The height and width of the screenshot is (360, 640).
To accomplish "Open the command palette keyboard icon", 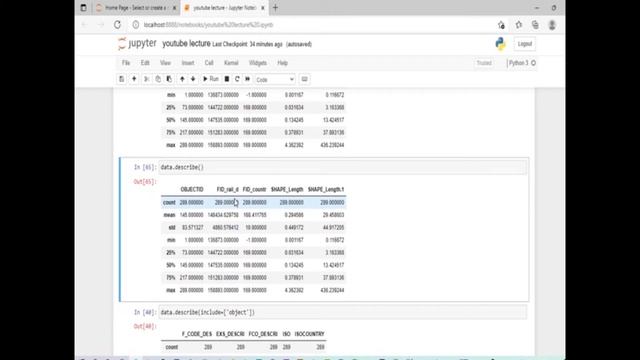I will point(304,79).
